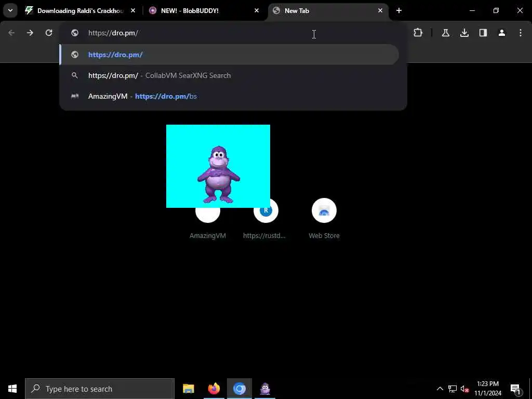Open the Downloads icon
The width and height of the screenshot is (532, 399).
[x=464, y=33]
